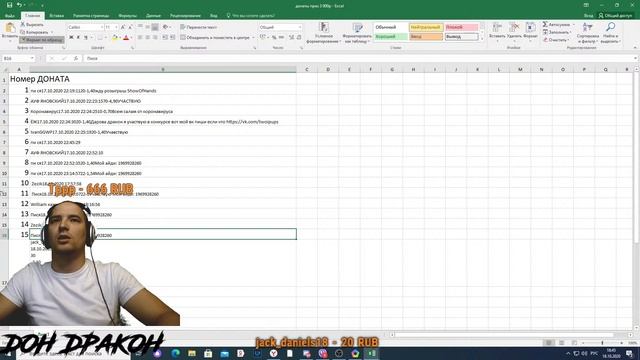Open the Файл tab
Image resolution: width=640 pixels, height=360 pixels.
tap(10, 16)
